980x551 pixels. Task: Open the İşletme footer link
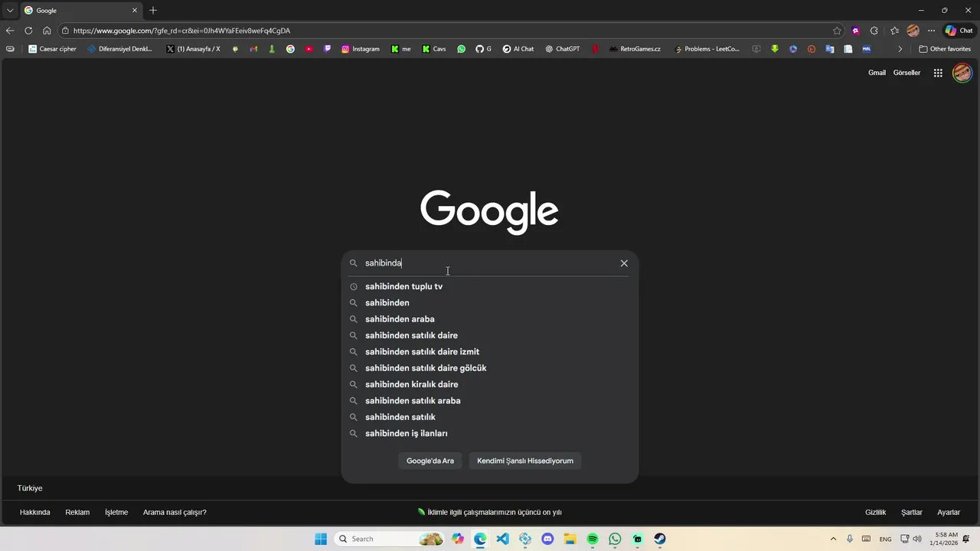coord(116,513)
